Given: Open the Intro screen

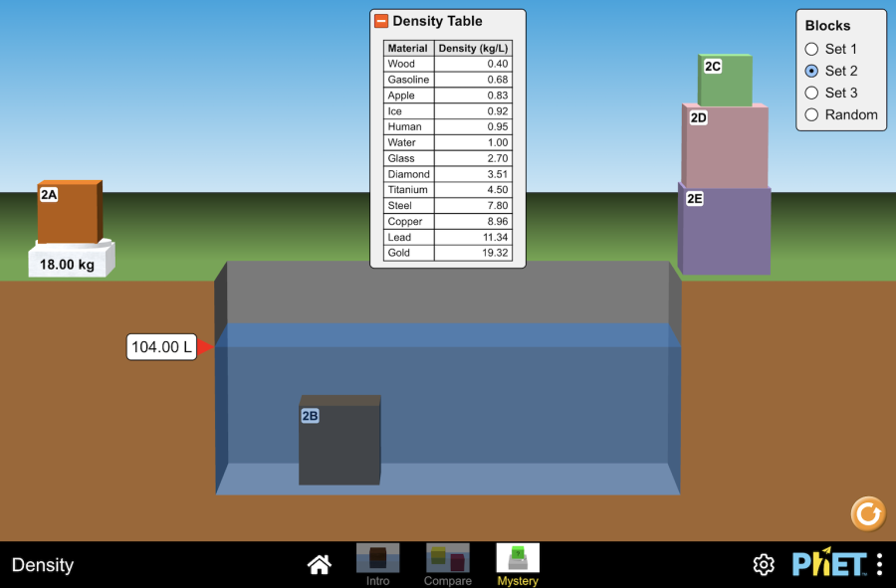Looking at the screenshot, I should (x=377, y=564).
